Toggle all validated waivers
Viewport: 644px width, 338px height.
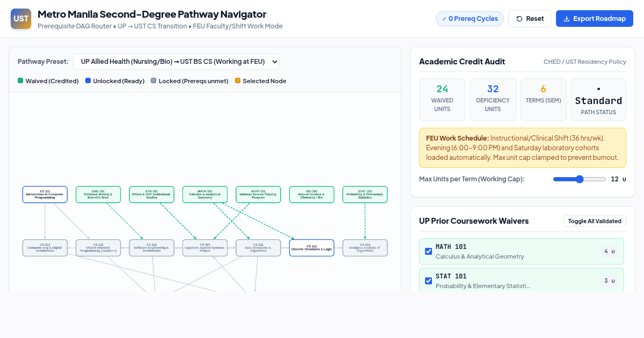click(x=595, y=221)
